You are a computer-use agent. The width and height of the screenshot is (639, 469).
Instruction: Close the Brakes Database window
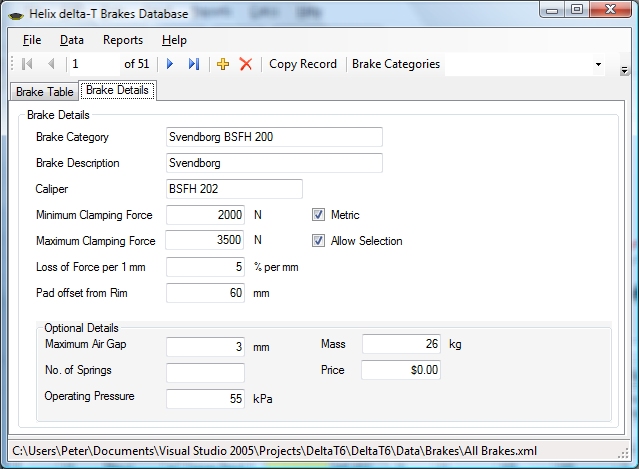[x=610, y=9]
